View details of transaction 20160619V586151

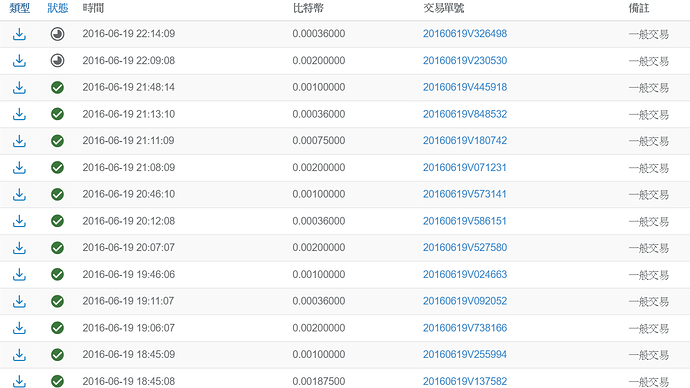465,221
